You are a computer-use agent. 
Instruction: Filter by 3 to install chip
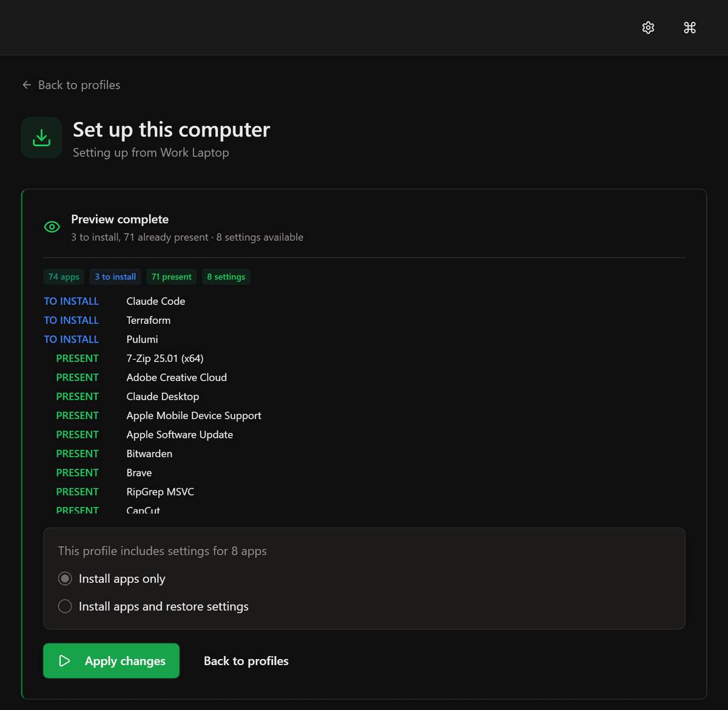[x=115, y=276]
